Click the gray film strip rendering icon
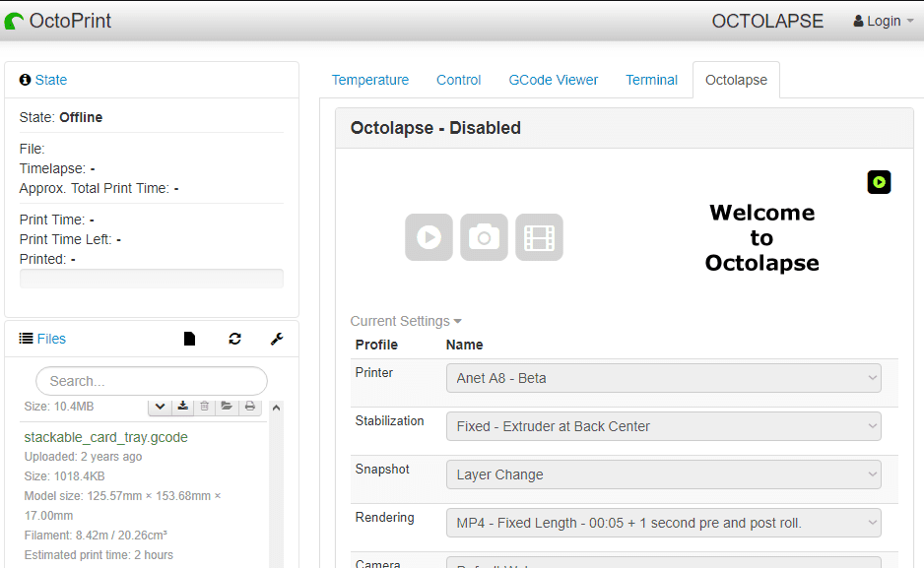Screen dimensions: 924x568 tap(539, 237)
